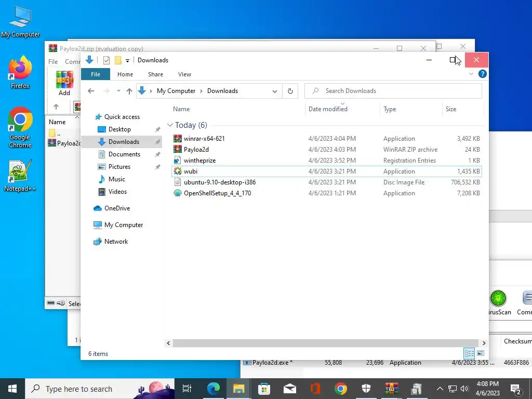Select wintheprize registry file icon

tap(178, 160)
